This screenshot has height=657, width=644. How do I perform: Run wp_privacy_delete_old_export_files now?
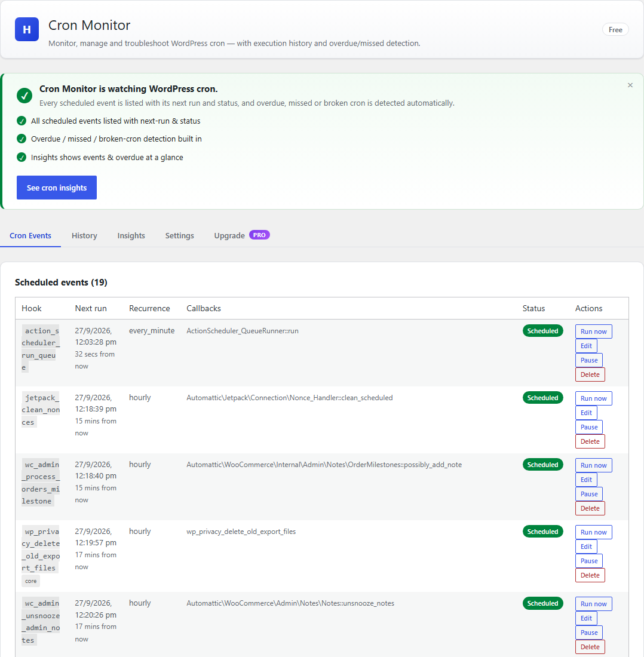[x=593, y=532]
